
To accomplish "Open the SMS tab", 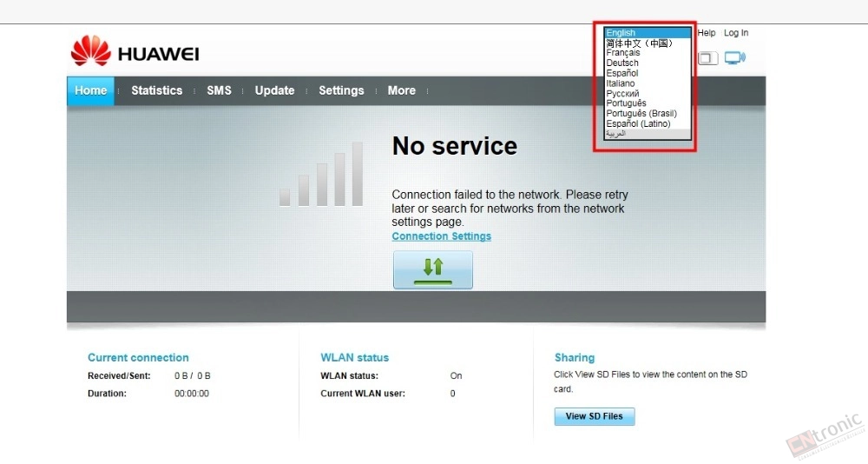I will pos(220,90).
